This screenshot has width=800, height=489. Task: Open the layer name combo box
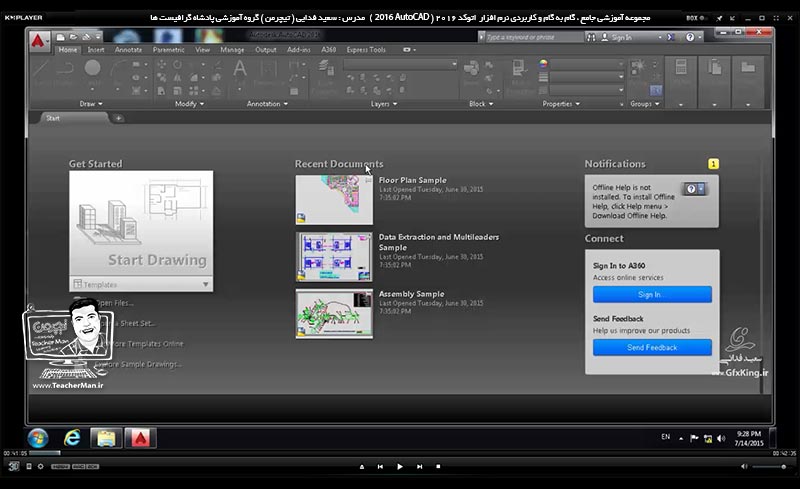(x=401, y=64)
